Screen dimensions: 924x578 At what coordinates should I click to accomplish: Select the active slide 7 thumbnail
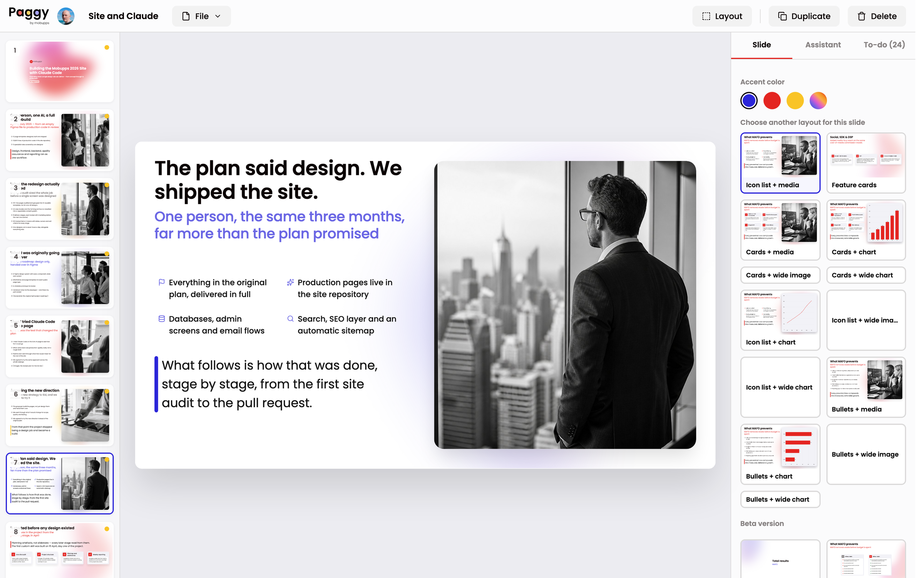[60, 484]
